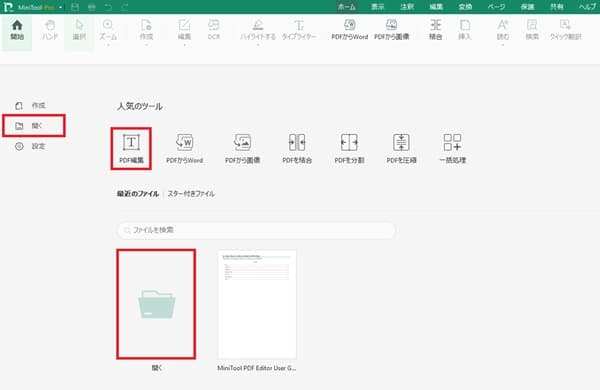The width and height of the screenshot is (600, 390).
Task: Switch to the ホーム tab
Action: click(347, 7)
